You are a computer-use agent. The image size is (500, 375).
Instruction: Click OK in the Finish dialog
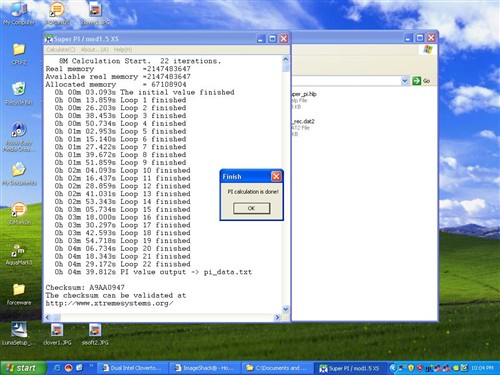(252, 208)
